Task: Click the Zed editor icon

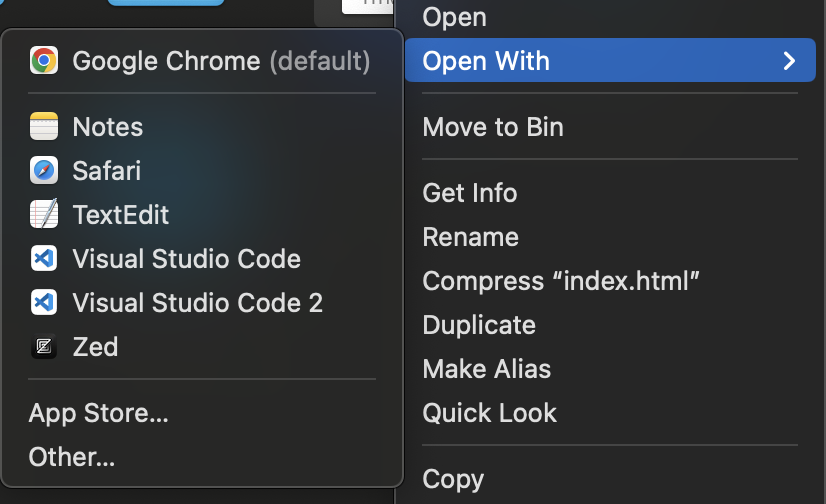Action: [x=44, y=347]
